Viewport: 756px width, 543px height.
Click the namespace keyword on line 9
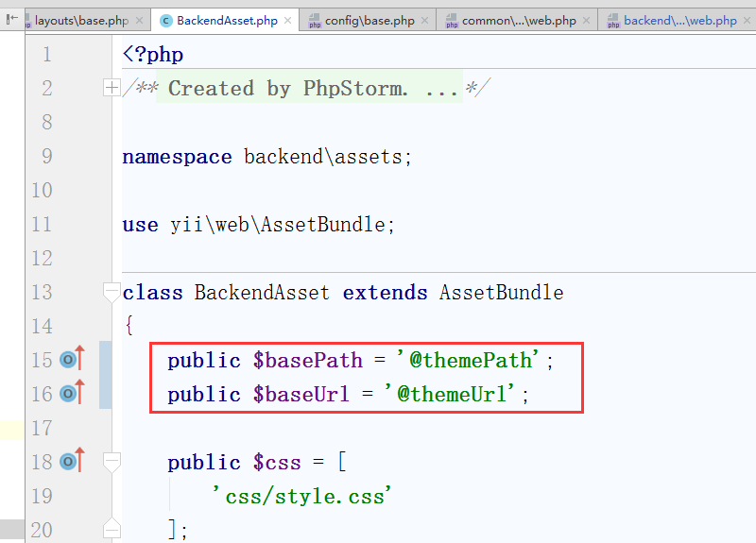[x=177, y=157]
